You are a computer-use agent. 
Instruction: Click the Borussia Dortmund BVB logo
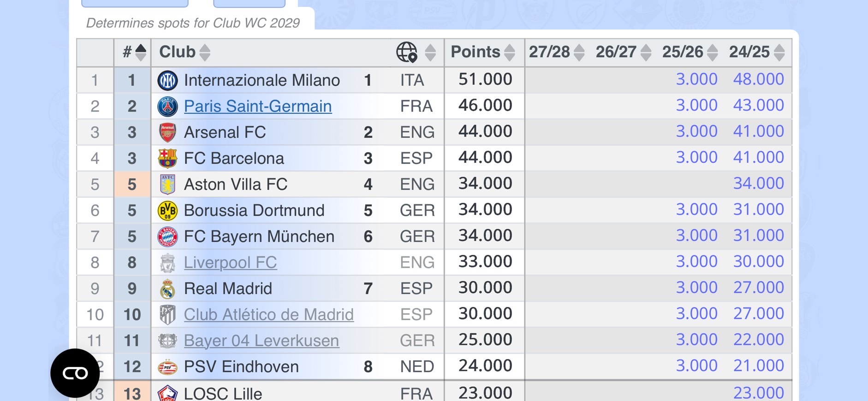167,211
